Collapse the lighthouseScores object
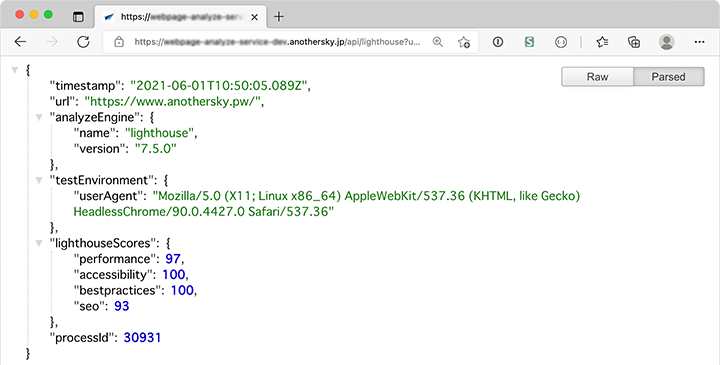Image resolution: width=720 pixels, height=365 pixels. coord(39,243)
